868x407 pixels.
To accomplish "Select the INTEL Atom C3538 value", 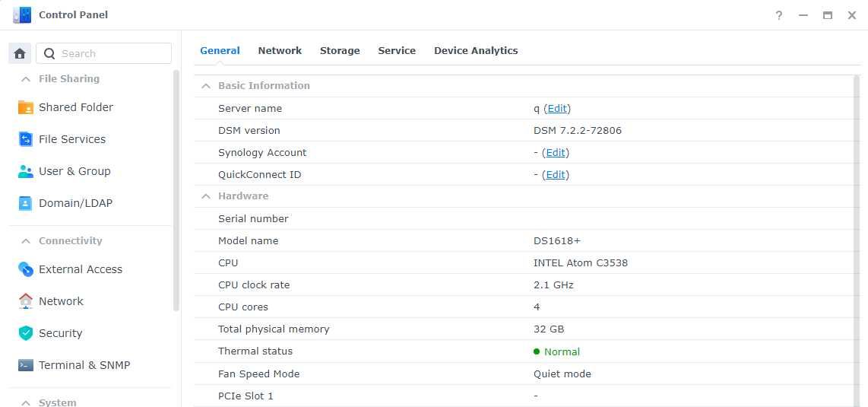I will [581, 263].
